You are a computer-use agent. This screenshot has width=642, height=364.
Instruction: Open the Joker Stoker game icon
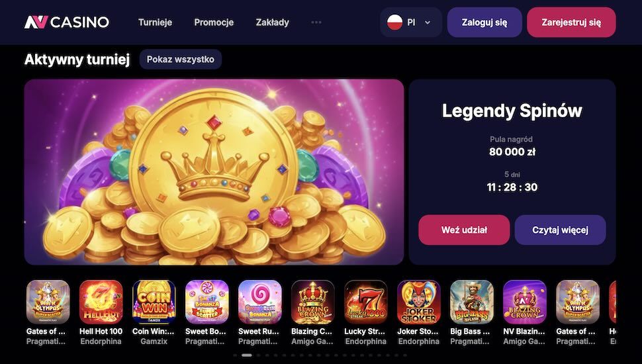click(418, 302)
